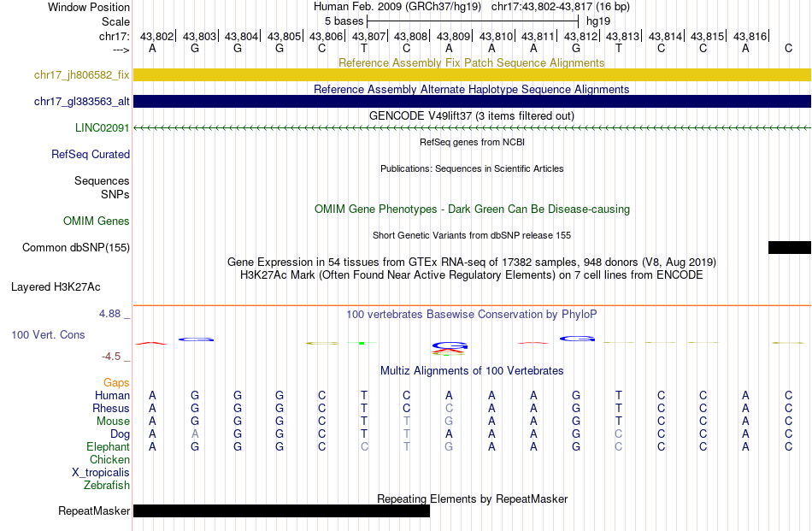Click the Sequences SNPs track label

pyautogui.click(x=102, y=187)
